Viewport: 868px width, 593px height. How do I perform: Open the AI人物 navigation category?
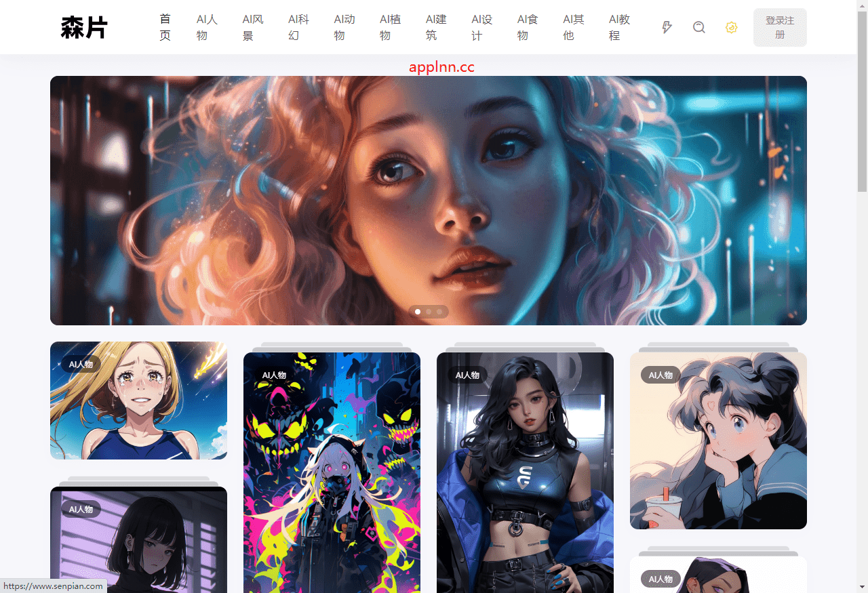click(207, 27)
